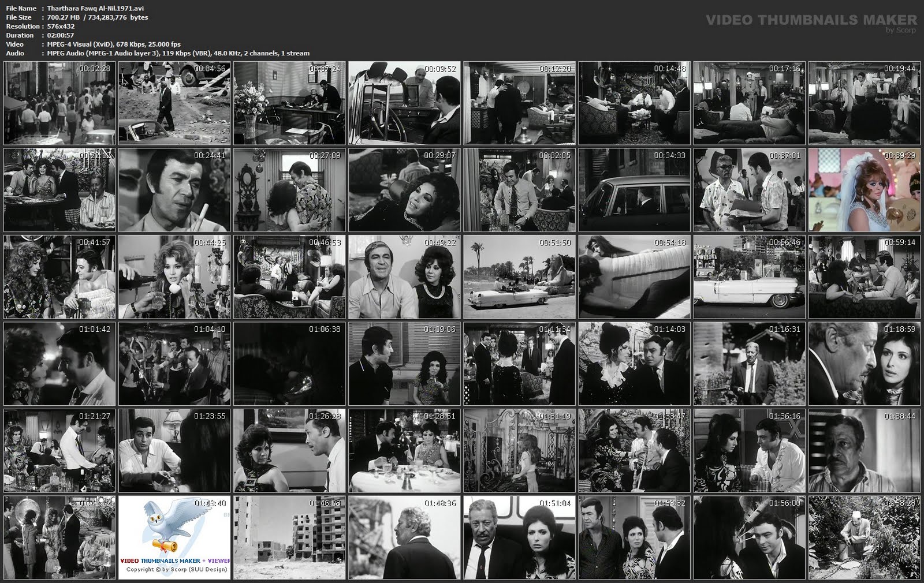
Task: Open the white convertible thumbnail at 00:56:46
Action: click(750, 277)
